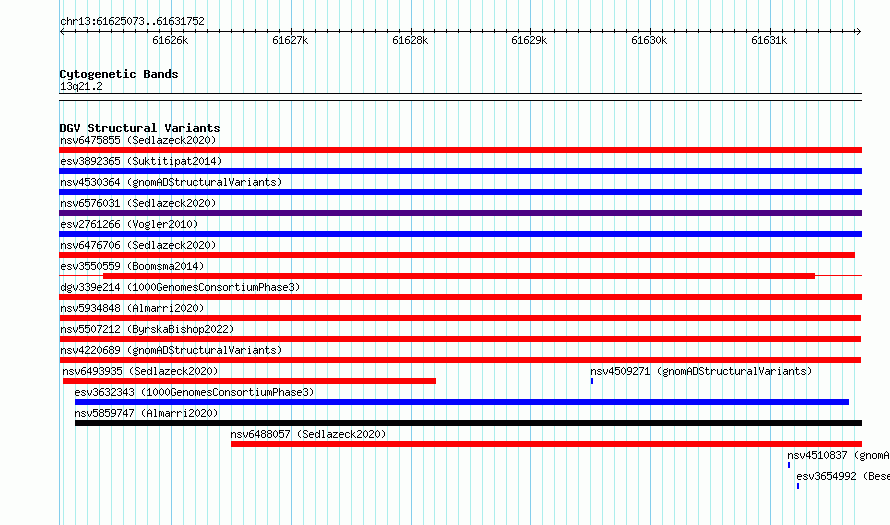Click the blue bar for nsv4530364

pos(460,192)
